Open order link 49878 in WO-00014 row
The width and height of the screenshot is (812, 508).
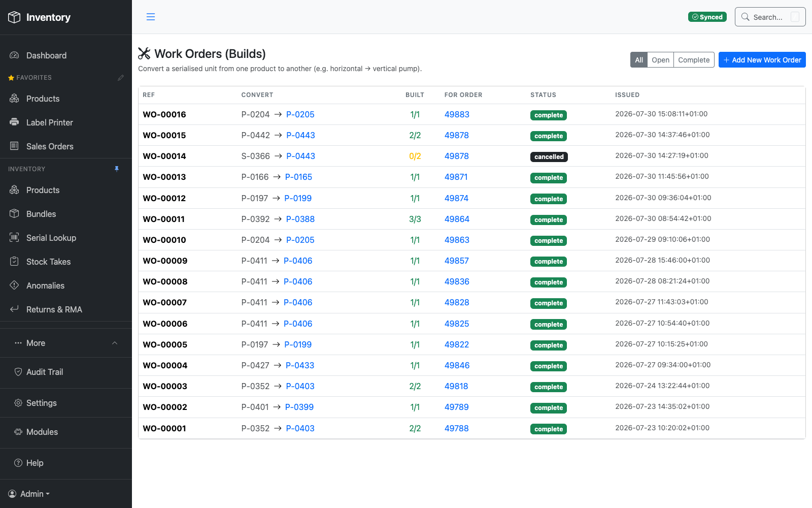(x=457, y=156)
